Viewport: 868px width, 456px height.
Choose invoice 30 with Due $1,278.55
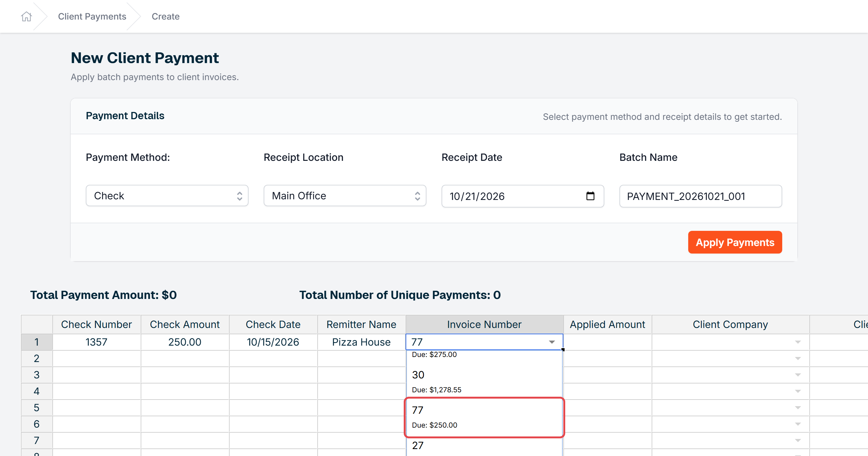484,382
